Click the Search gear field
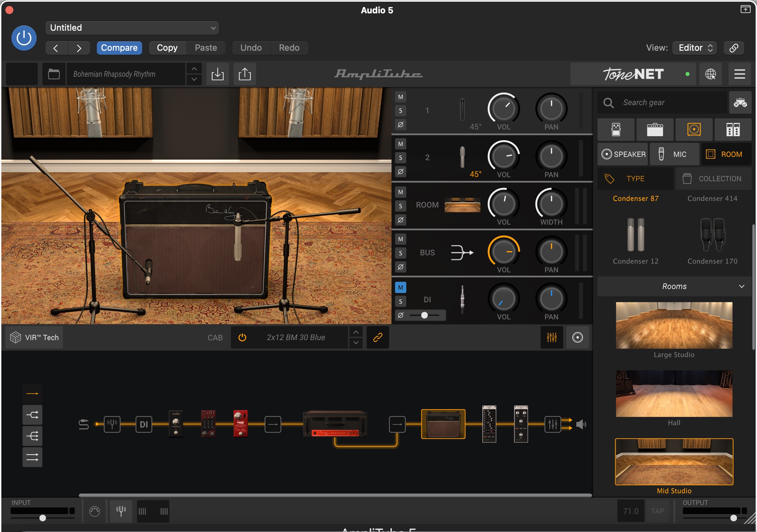The height and width of the screenshot is (532, 757). pos(662,103)
